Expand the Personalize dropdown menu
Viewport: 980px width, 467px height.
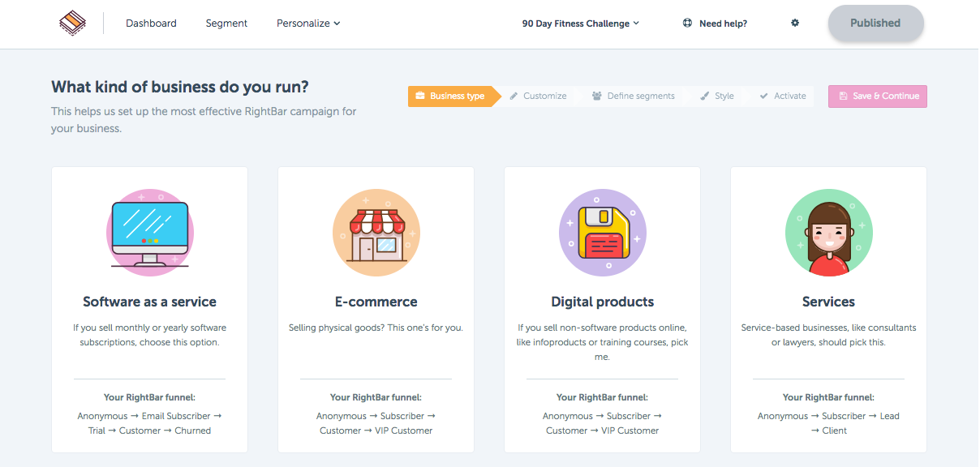308,24
